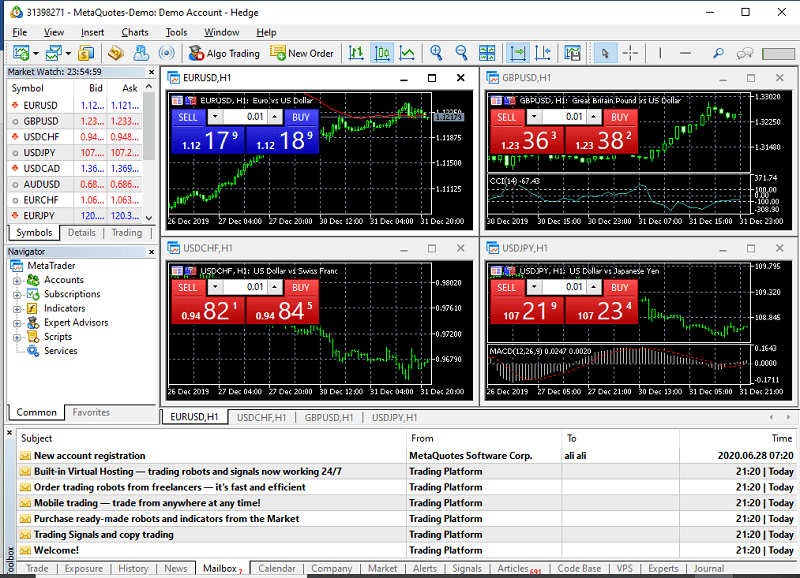Select the crosshair tool
Screen dimensions: 800x578
click(x=631, y=53)
